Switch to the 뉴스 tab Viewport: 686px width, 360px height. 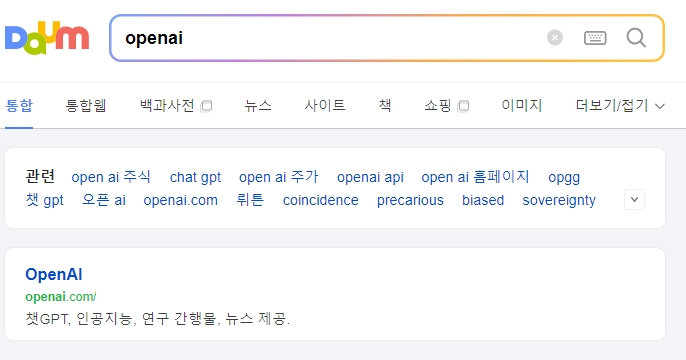(258, 106)
